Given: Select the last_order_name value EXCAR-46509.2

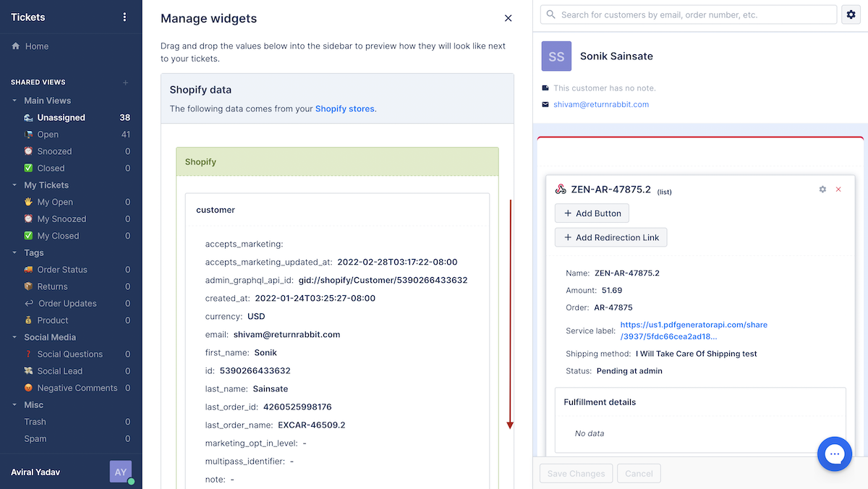Looking at the screenshot, I should [312, 425].
